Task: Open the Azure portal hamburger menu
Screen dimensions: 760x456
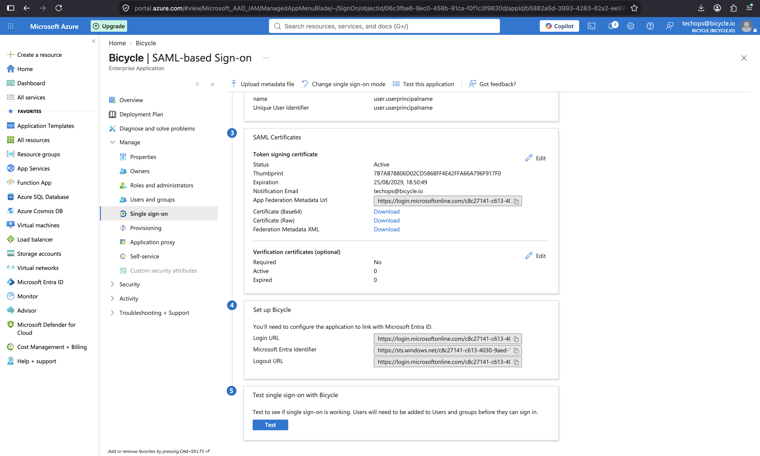Action: [x=11, y=26]
